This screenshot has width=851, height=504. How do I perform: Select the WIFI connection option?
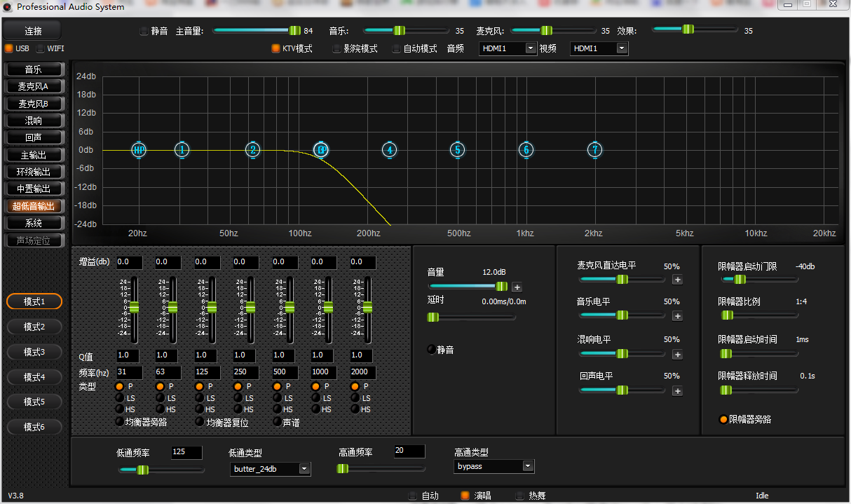click(x=41, y=48)
